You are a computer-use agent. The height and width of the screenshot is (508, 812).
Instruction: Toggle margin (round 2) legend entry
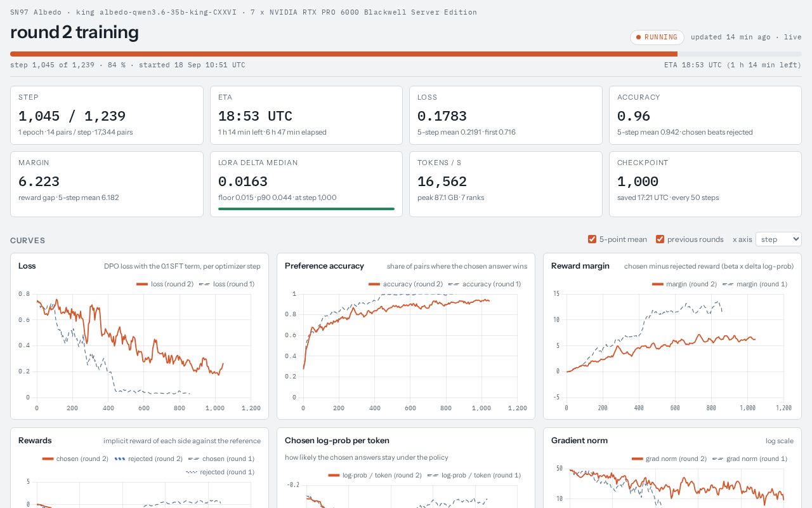click(x=684, y=284)
